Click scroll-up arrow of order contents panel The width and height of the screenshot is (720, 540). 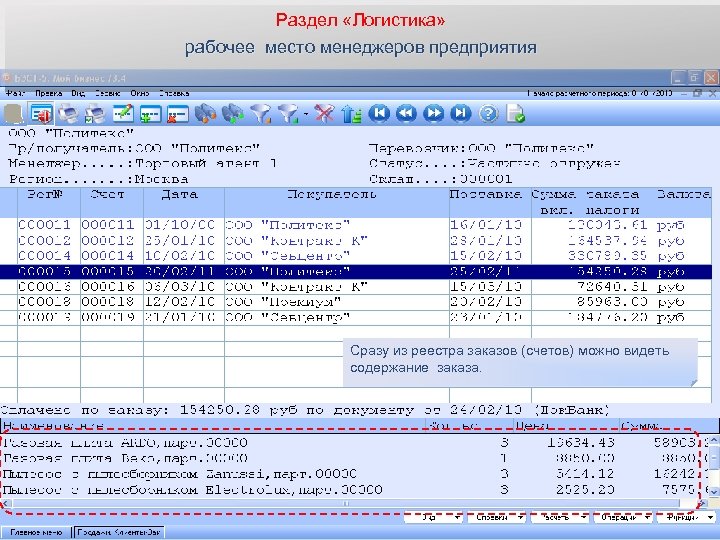714,441
